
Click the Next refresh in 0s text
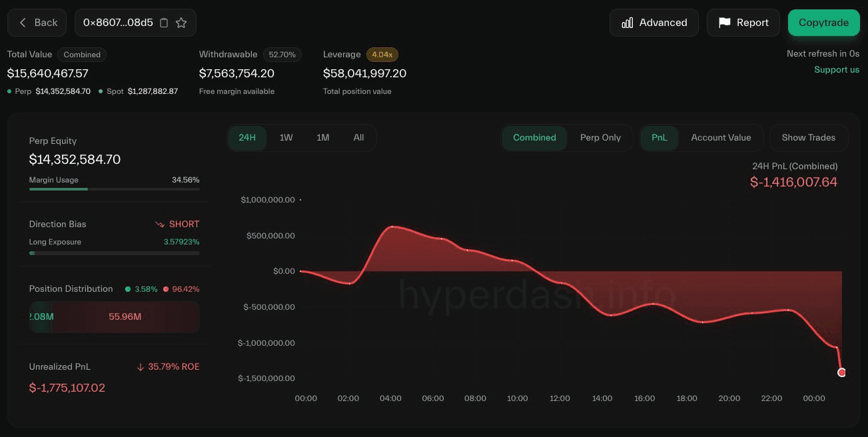tap(823, 53)
